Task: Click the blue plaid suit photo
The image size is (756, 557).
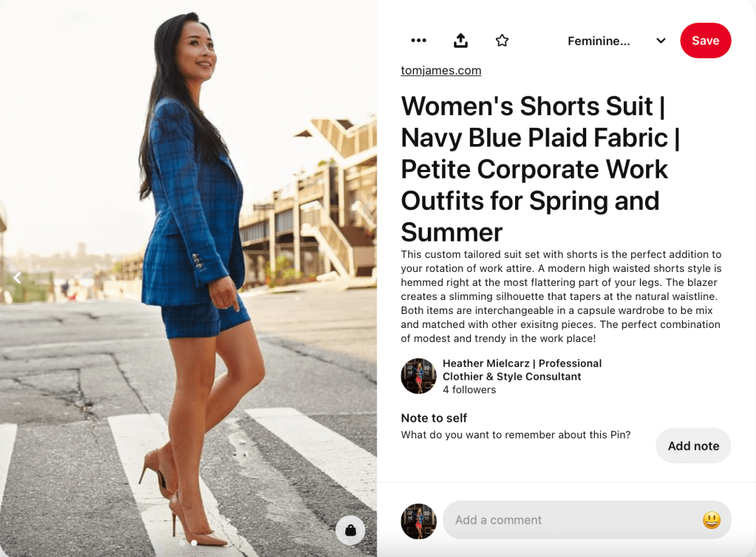Action: coord(188,259)
